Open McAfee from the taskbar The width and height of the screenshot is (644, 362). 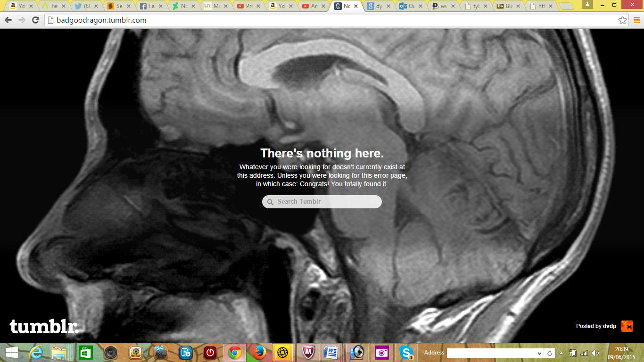[308, 353]
